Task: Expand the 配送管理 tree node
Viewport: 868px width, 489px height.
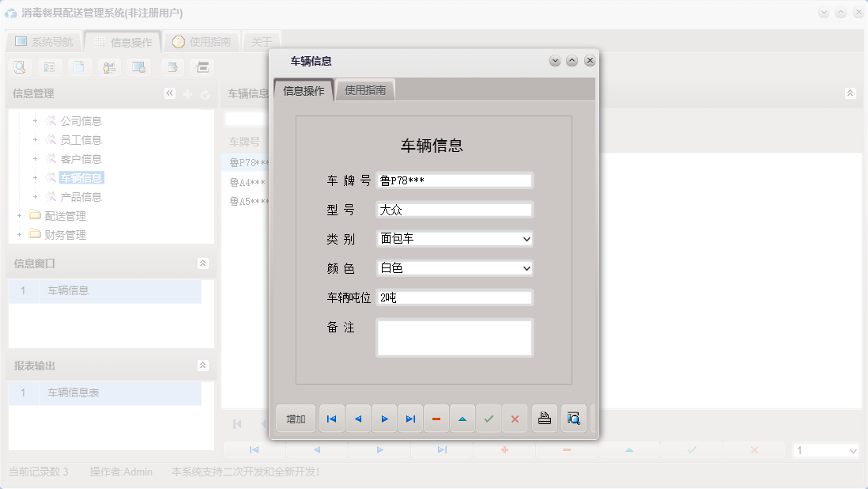Action: (20, 214)
